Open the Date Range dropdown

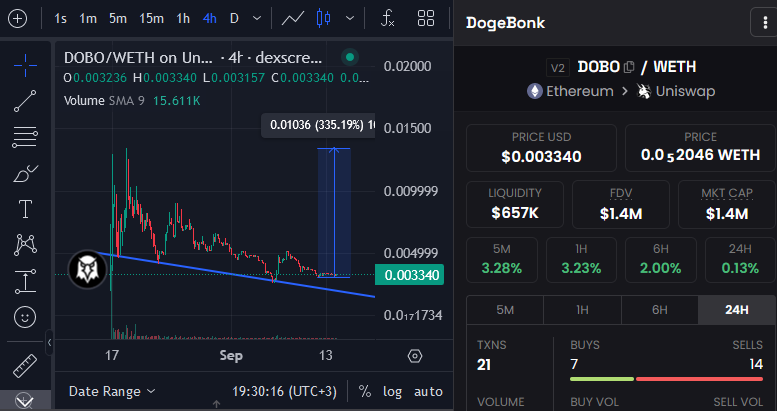(x=112, y=392)
